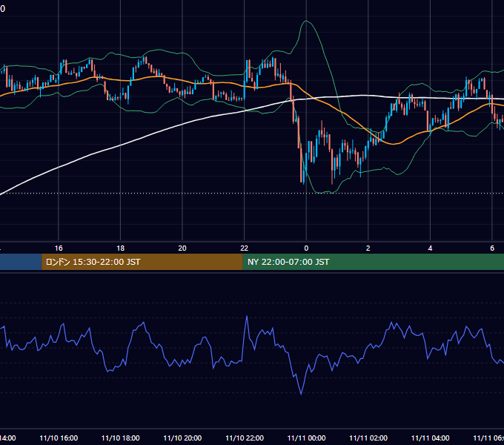504x445 pixels.
Task: Click the upper Bollinger band peak at 0:00
Action: 306,22
